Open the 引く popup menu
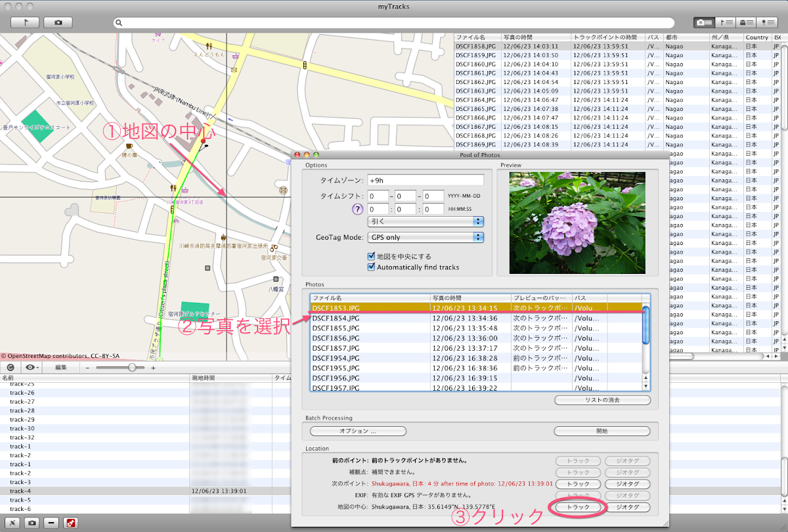The image size is (788, 532). coord(426,222)
